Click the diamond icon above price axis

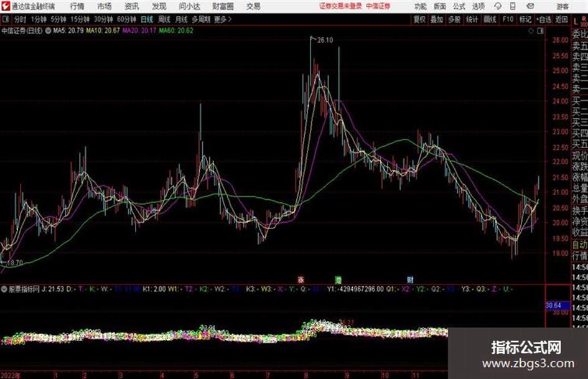click(531, 31)
